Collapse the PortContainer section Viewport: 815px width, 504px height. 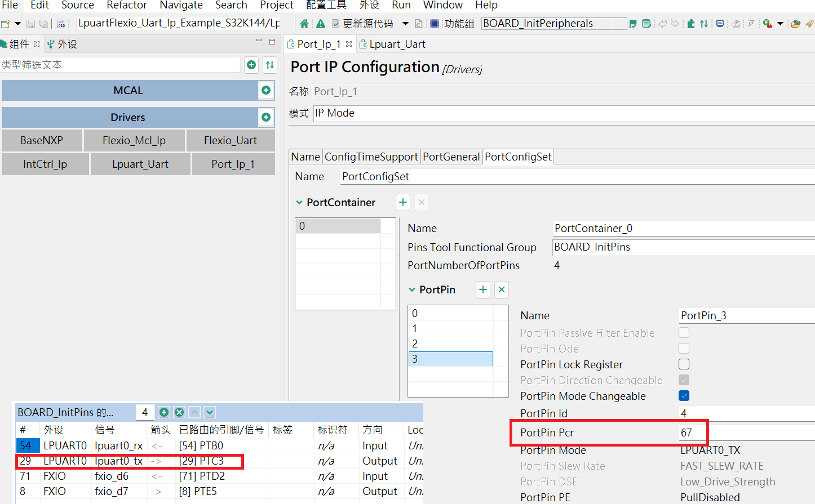(x=299, y=202)
